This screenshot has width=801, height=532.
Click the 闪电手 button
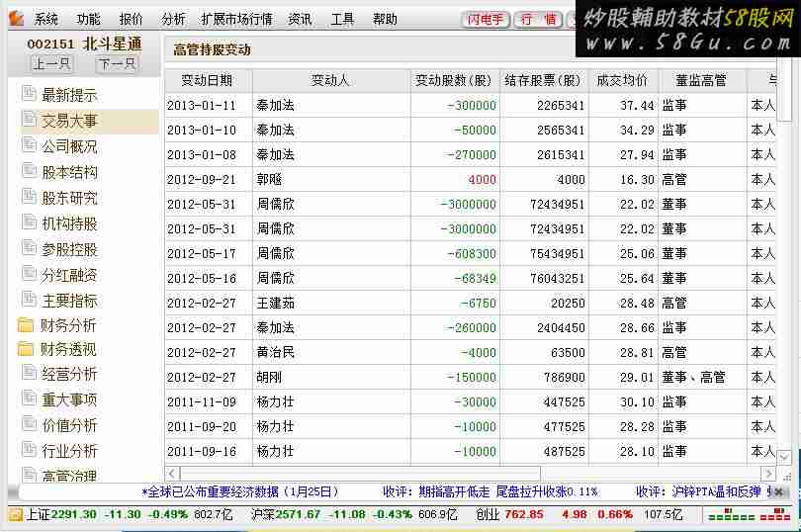(486, 20)
